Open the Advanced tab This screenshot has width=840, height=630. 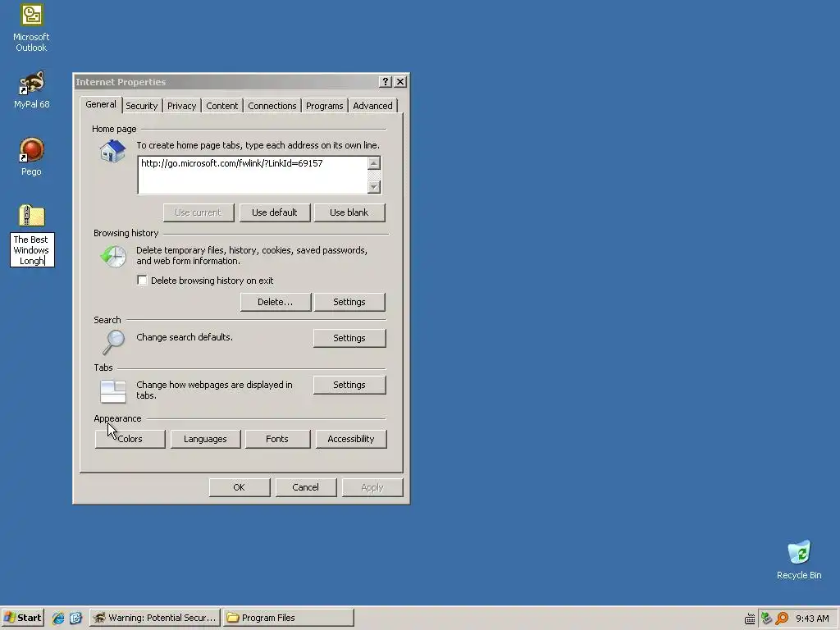[x=372, y=106]
